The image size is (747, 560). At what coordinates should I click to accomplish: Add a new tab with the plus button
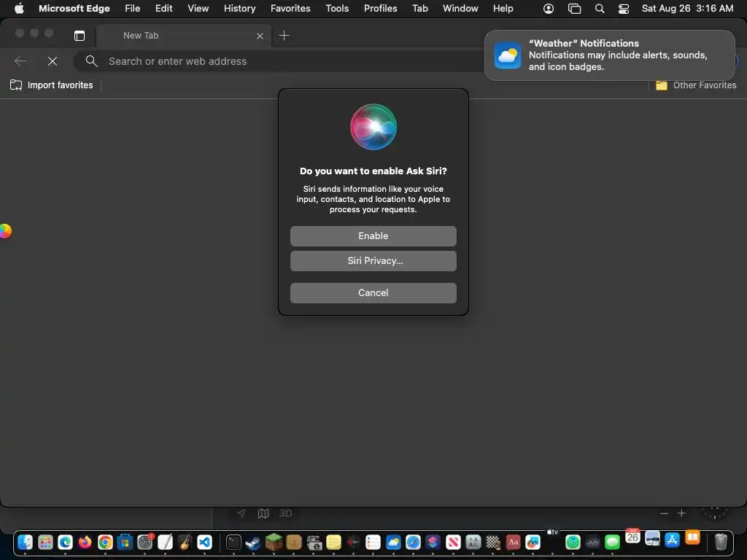[284, 36]
